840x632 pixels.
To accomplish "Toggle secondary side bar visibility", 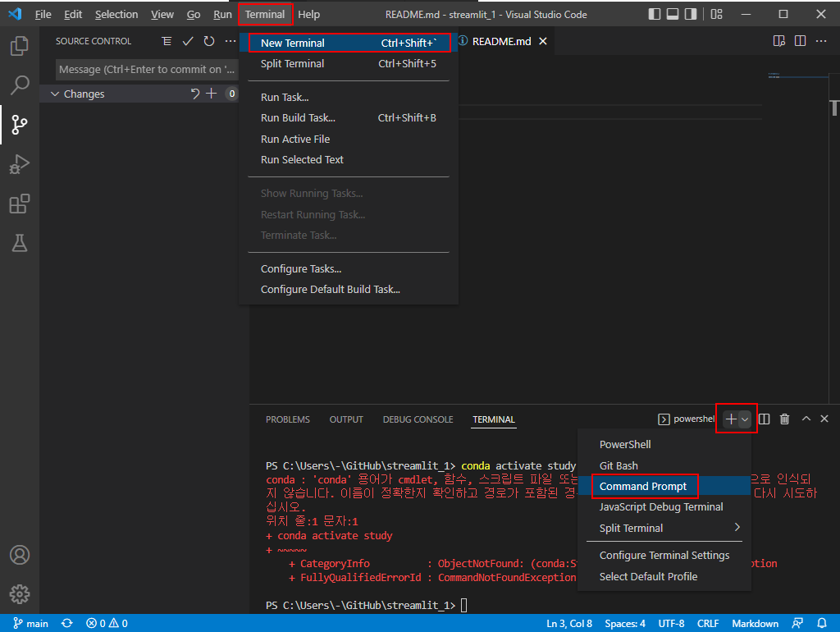I will pyautogui.click(x=691, y=15).
